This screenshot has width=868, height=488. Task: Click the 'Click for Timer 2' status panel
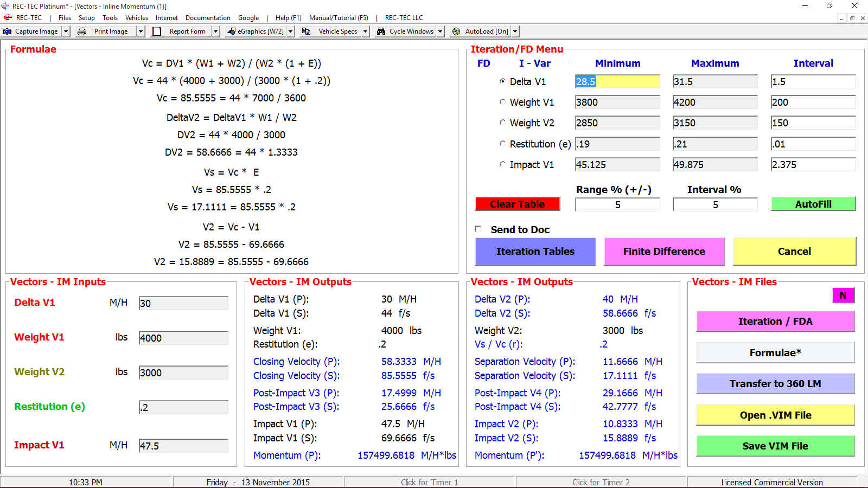point(601,482)
